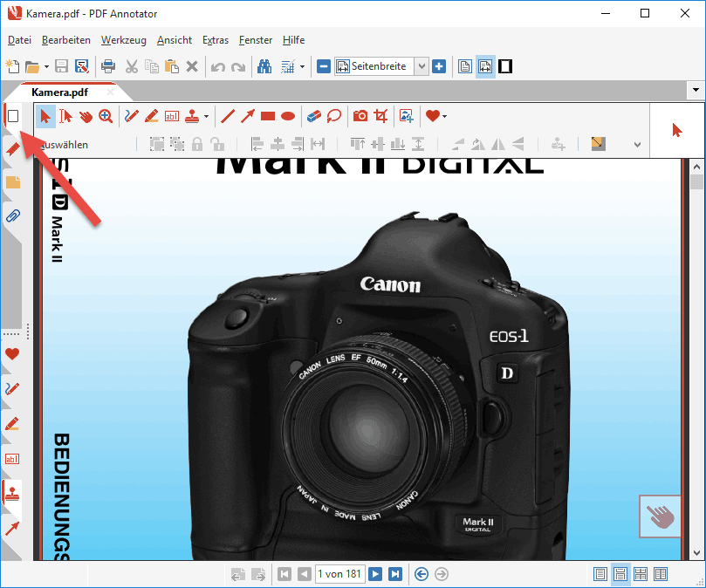Go to the next page

[375, 574]
